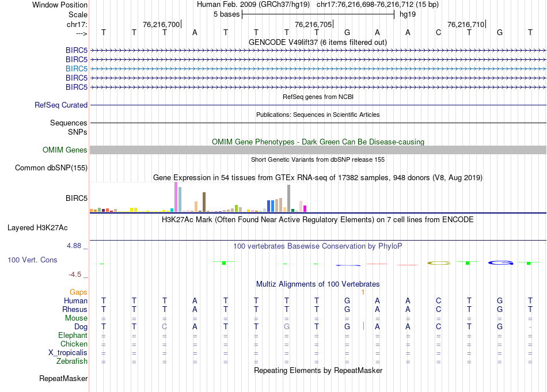The height and width of the screenshot is (392, 547).
Task: Click Short Genetic Variants from dbSNP release 155
Action: [x=318, y=159]
